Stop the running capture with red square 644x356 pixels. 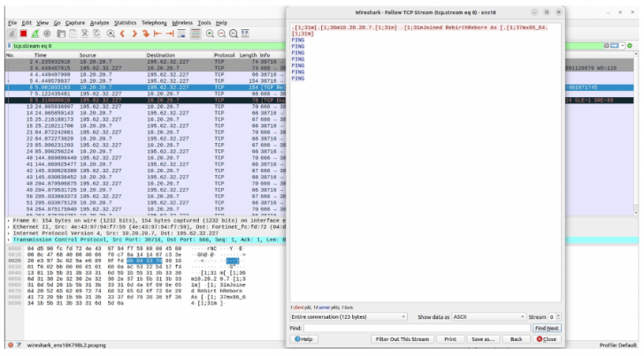tap(23, 34)
